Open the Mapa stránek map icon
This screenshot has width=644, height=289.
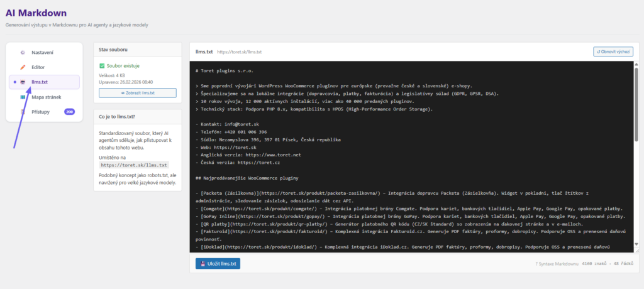pyautogui.click(x=23, y=97)
